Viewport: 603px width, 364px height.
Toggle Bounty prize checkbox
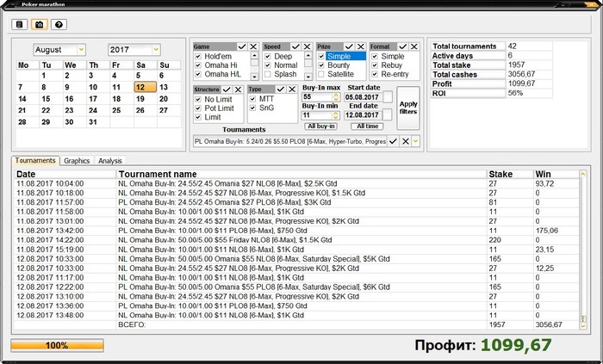321,65
